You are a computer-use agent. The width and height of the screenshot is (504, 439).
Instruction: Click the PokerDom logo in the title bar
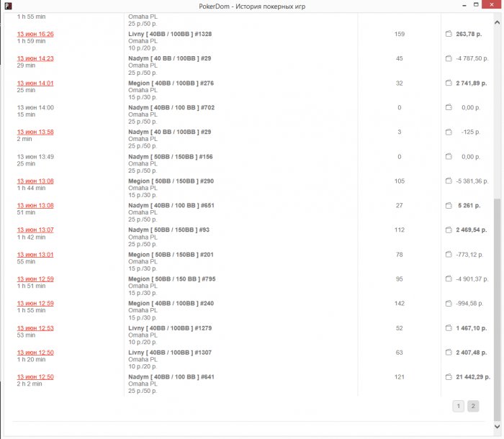pos(9,6)
